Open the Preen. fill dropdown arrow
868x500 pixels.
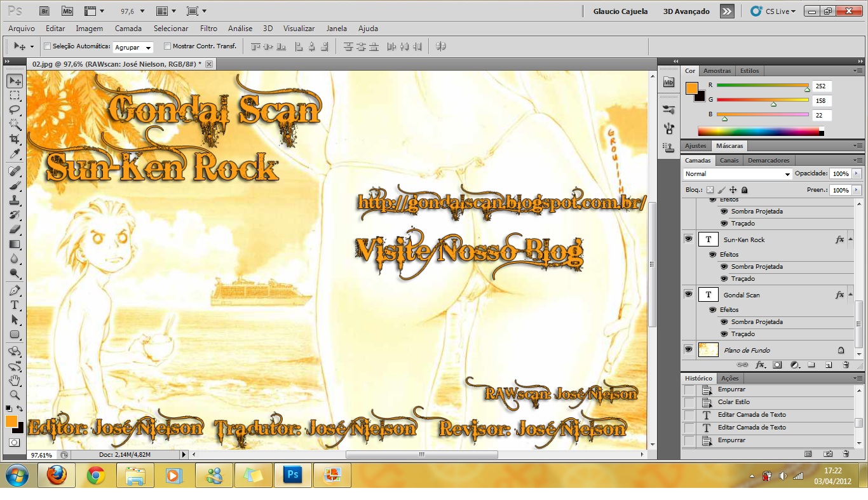click(x=857, y=190)
